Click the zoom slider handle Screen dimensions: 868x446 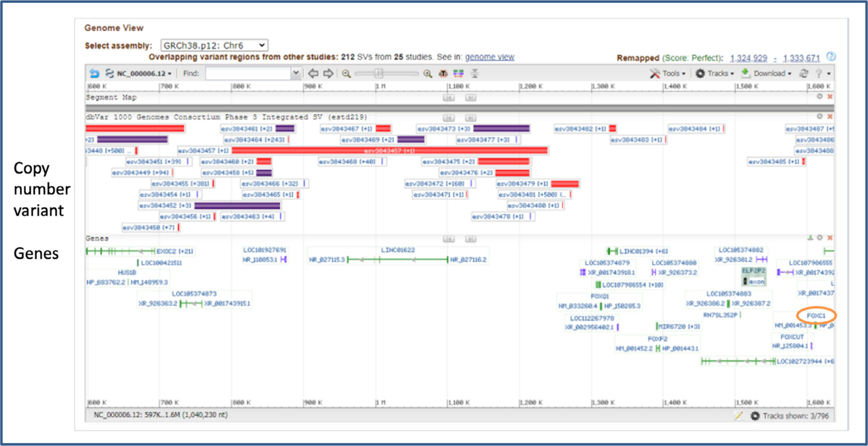pyautogui.click(x=379, y=73)
